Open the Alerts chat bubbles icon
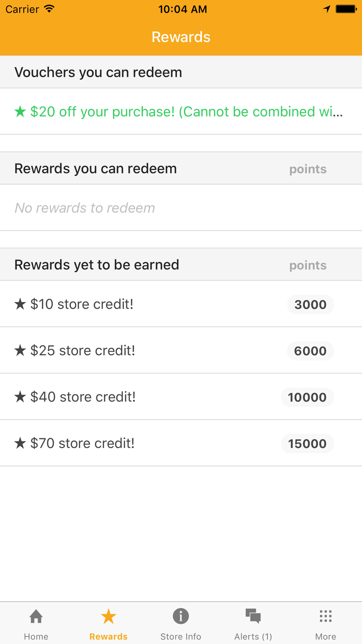The height and width of the screenshot is (644, 362). click(x=253, y=616)
